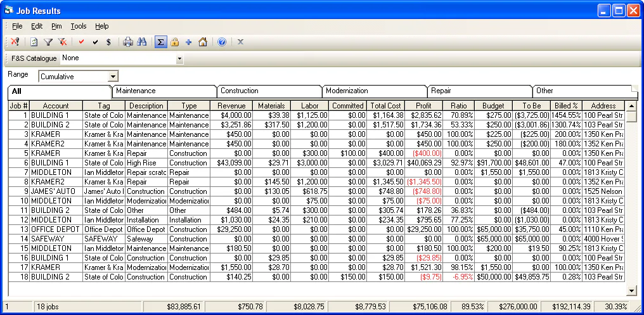Sort by the Account column header

click(x=56, y=106)
